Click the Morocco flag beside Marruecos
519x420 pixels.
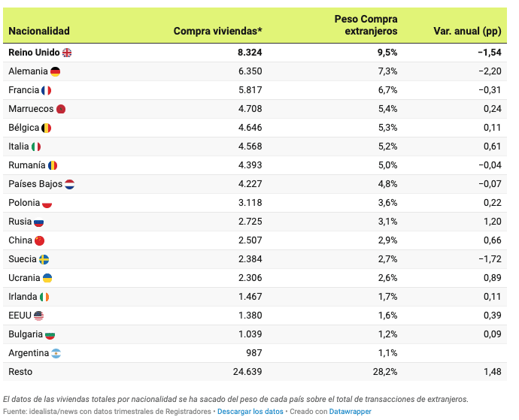61,109
